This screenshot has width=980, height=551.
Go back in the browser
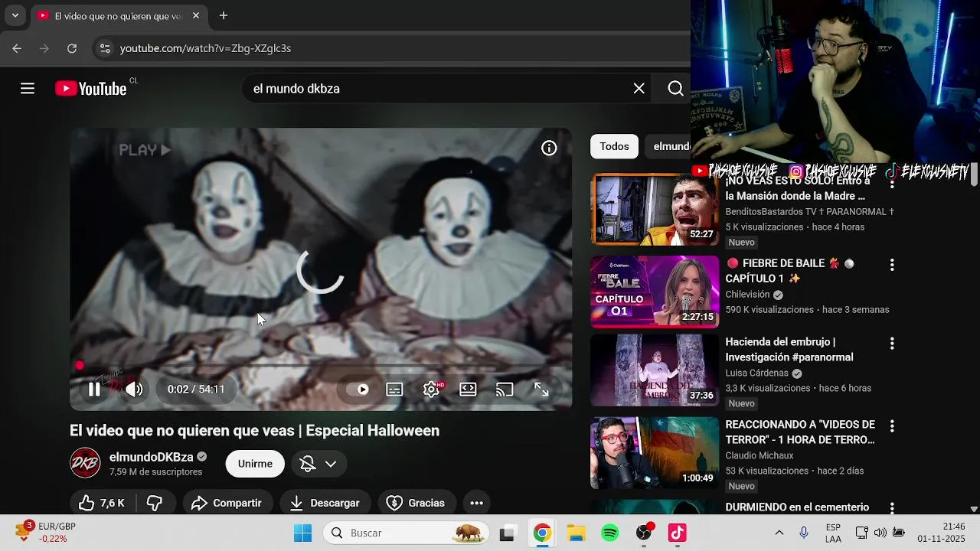[17, 48]
